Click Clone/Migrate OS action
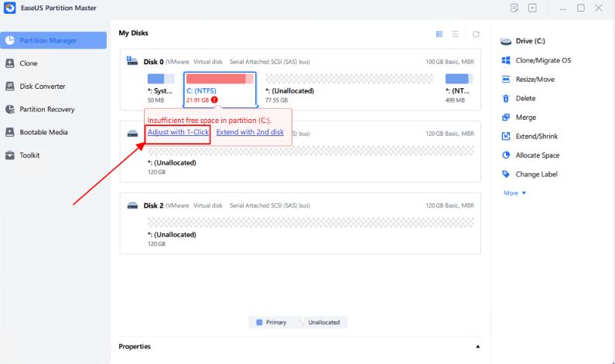 click(543, 60)
